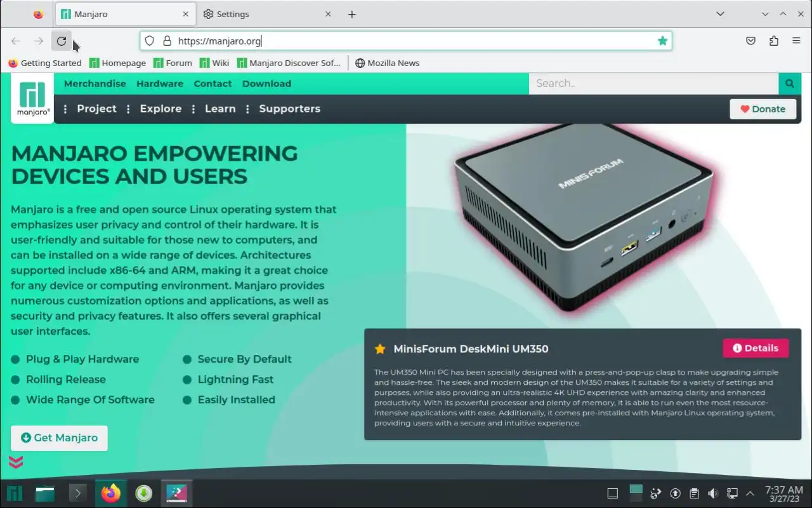Open Hardware menu link
The image size is (812, 508).
coord(160,84)
